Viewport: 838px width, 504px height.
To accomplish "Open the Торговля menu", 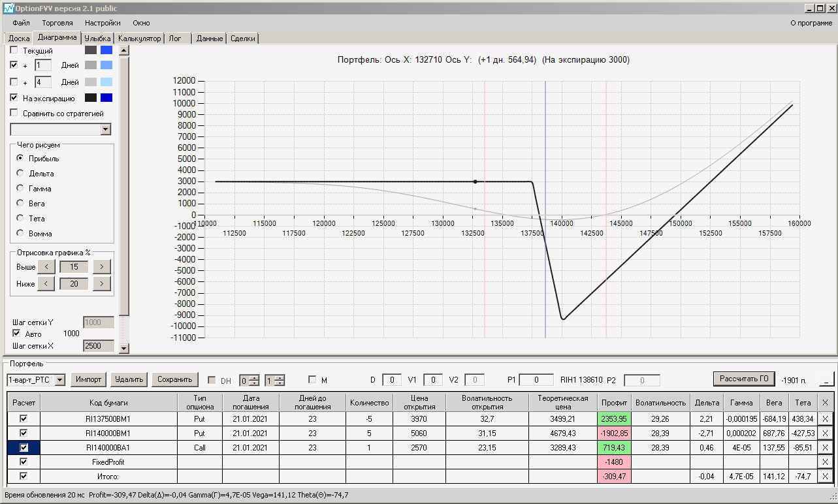I will click(x=57, y=23).
